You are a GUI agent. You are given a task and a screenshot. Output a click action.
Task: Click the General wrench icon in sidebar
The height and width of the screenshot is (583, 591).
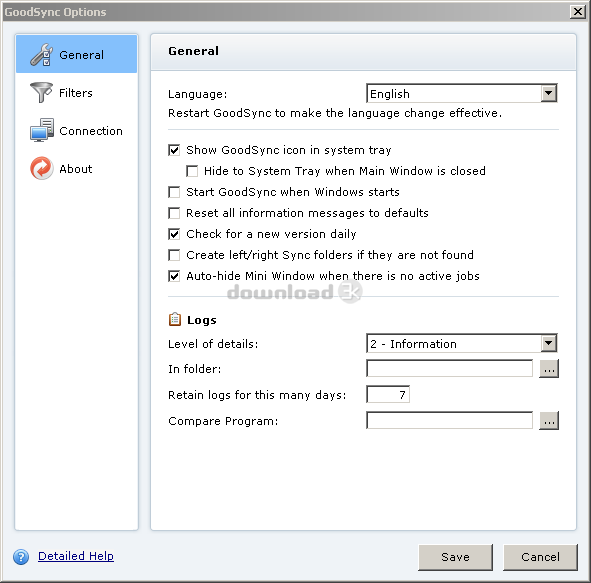click(41, 55)
